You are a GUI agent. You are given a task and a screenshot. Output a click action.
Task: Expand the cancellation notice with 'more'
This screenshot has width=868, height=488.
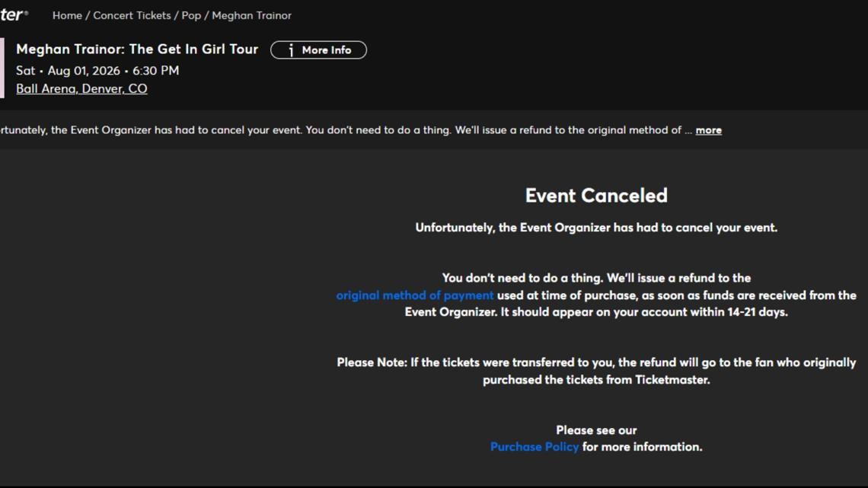click(708, 130)
